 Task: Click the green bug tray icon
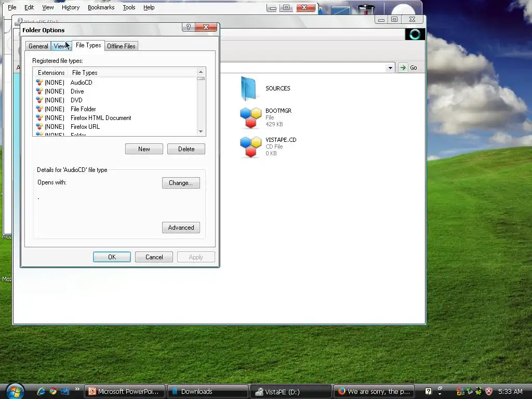click(478, 391)
